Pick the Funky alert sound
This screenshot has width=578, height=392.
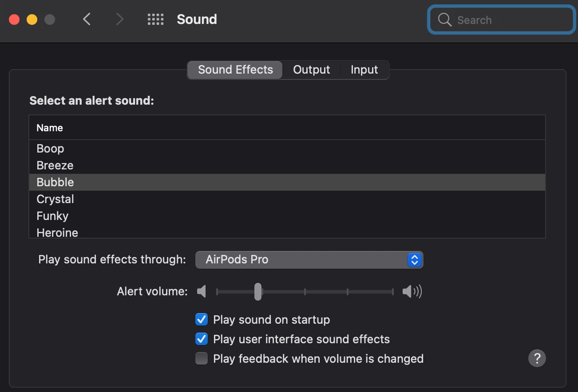tap(52, 216)
